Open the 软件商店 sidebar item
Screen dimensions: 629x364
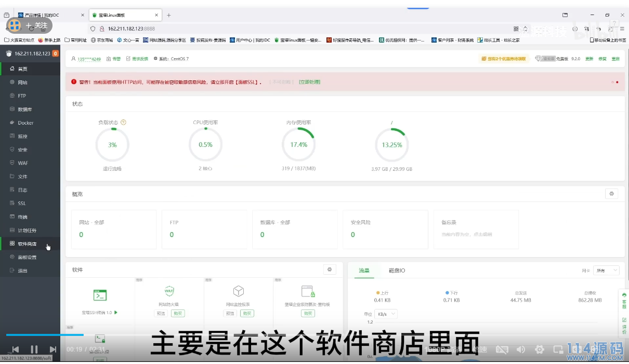27,244
